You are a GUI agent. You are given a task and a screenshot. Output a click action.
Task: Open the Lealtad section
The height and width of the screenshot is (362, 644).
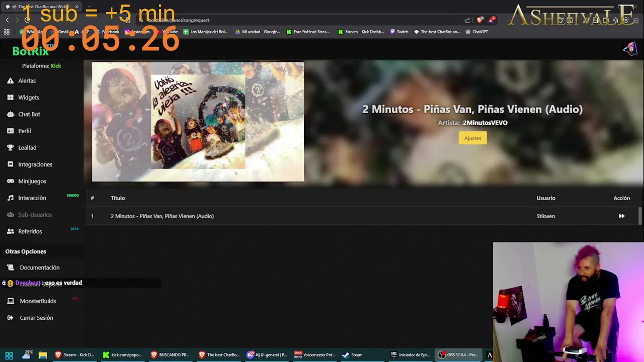point(27,148)
